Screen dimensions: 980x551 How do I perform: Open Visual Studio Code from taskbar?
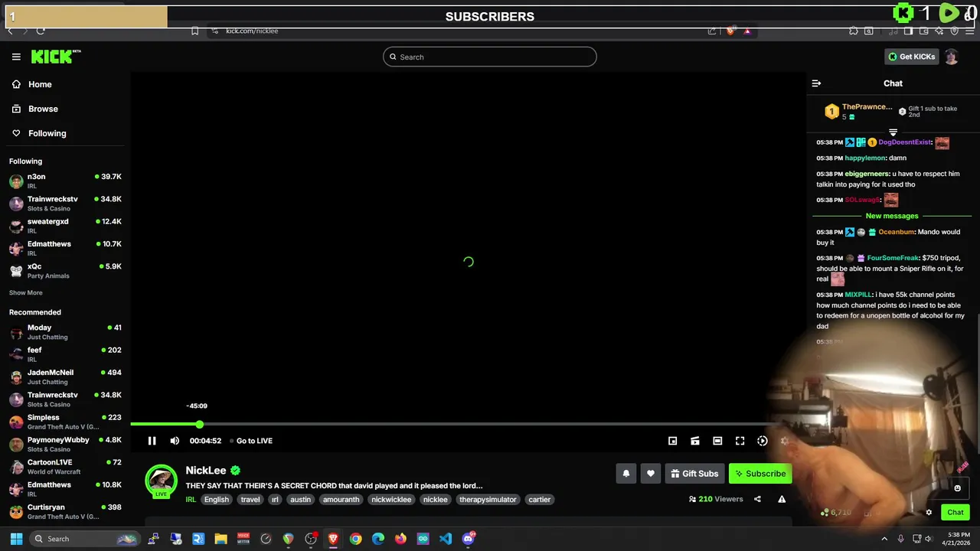coord(446,539)
